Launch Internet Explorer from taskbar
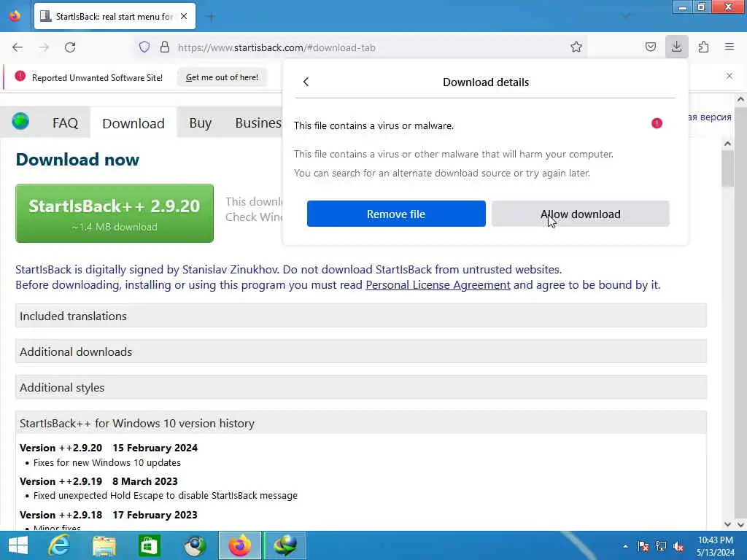The height and width of the screenshot is (560, 747). point(59,545)
